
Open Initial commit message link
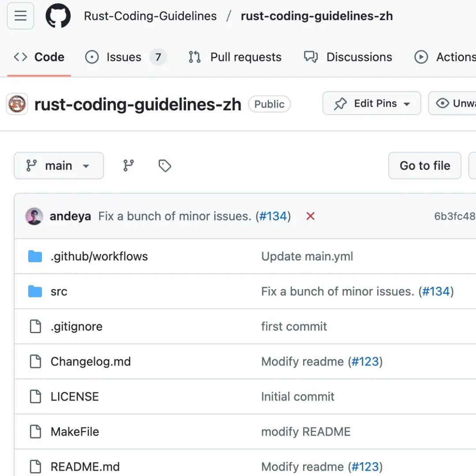click(297, 397)
